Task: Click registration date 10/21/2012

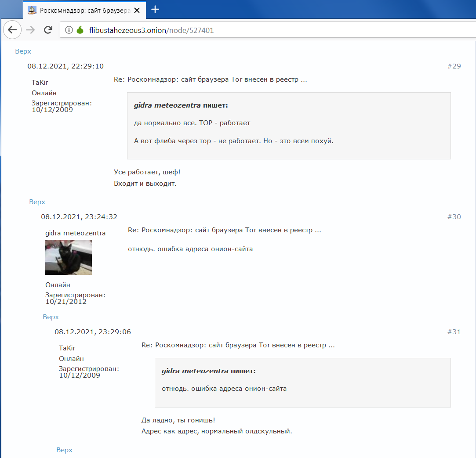Action: click(66, 302)
